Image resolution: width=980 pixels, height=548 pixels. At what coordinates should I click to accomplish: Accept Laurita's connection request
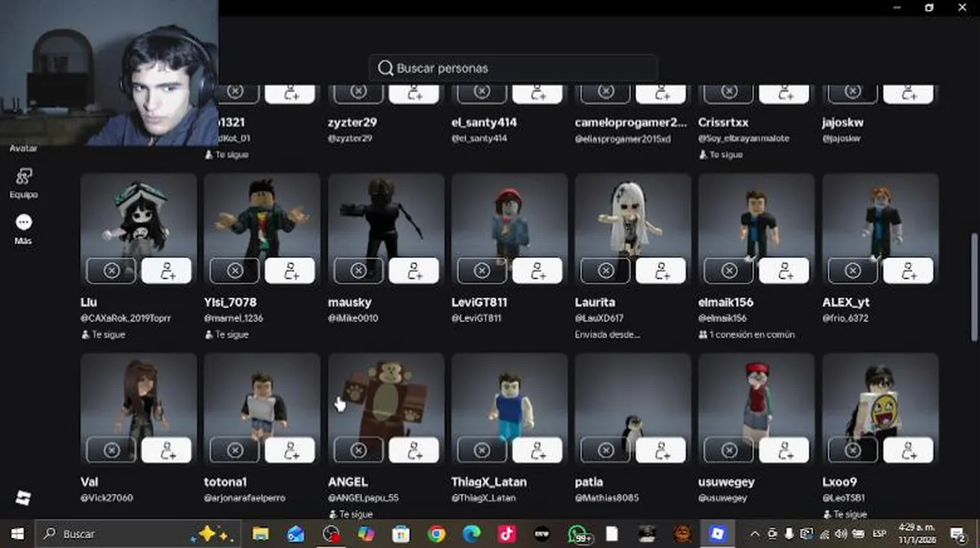pyautogui.click(x=660, y=270)
